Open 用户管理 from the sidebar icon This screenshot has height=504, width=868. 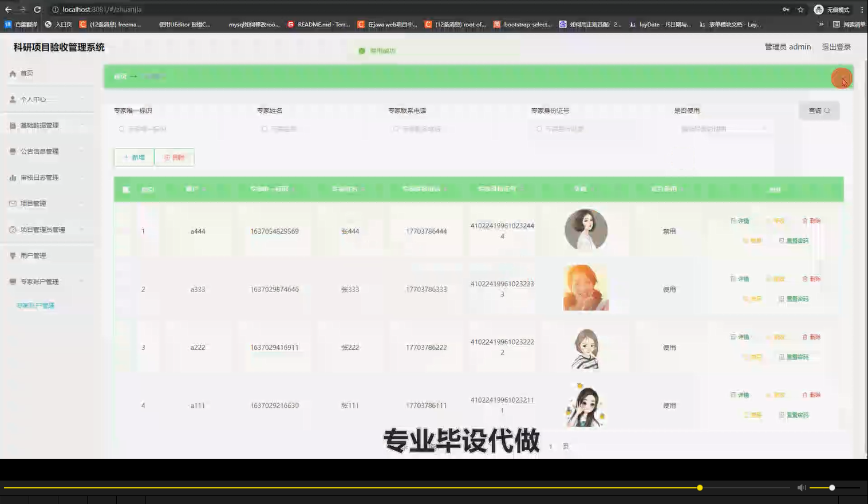(x=11, y=255)
